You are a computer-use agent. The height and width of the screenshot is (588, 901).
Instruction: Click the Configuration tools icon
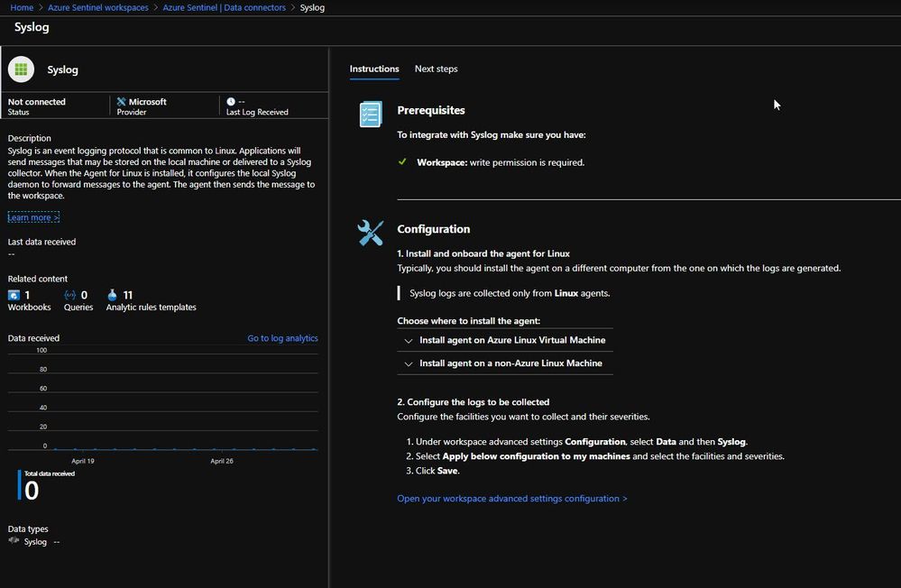click(x=370, y=232)
